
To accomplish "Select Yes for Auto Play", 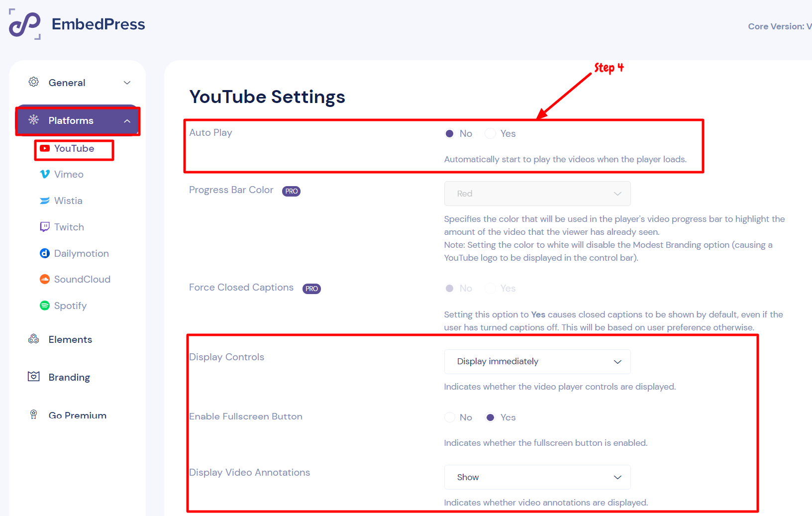I will point(491,133).
